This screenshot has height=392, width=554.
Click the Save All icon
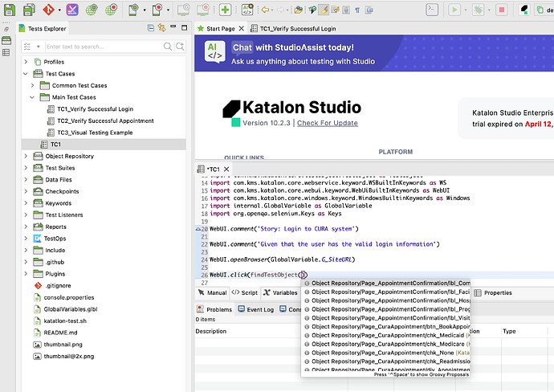click(29, 10)
